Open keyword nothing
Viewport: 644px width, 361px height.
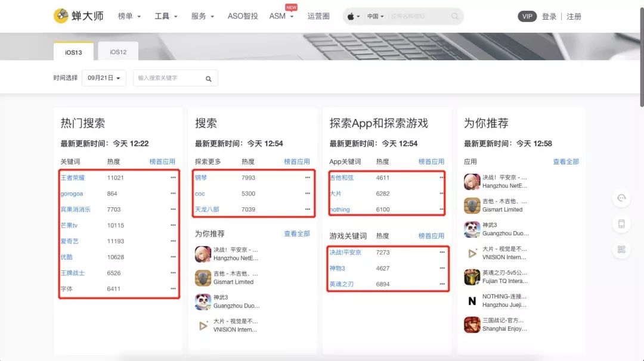(x=340, y=209)
